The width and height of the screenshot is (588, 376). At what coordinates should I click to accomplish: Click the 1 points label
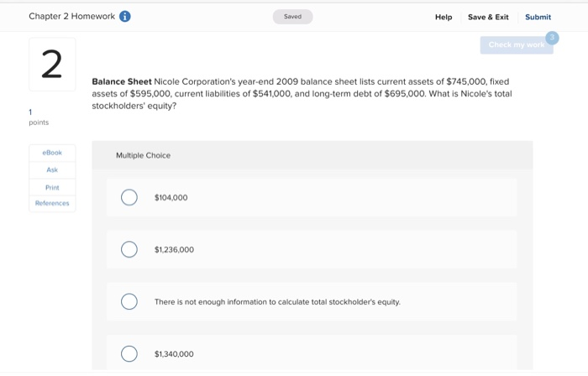tap(38, 117)
